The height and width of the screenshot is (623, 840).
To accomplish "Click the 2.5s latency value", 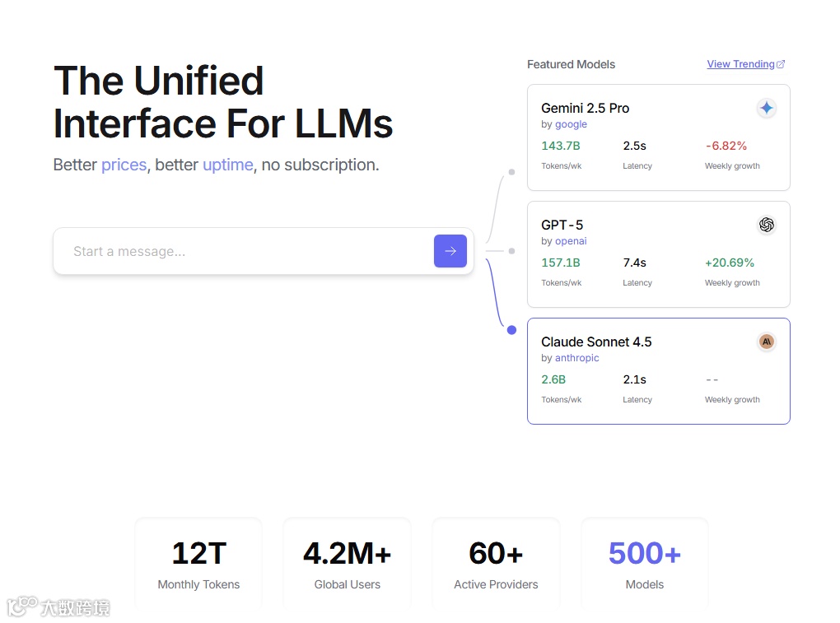I will click(634, 146).
